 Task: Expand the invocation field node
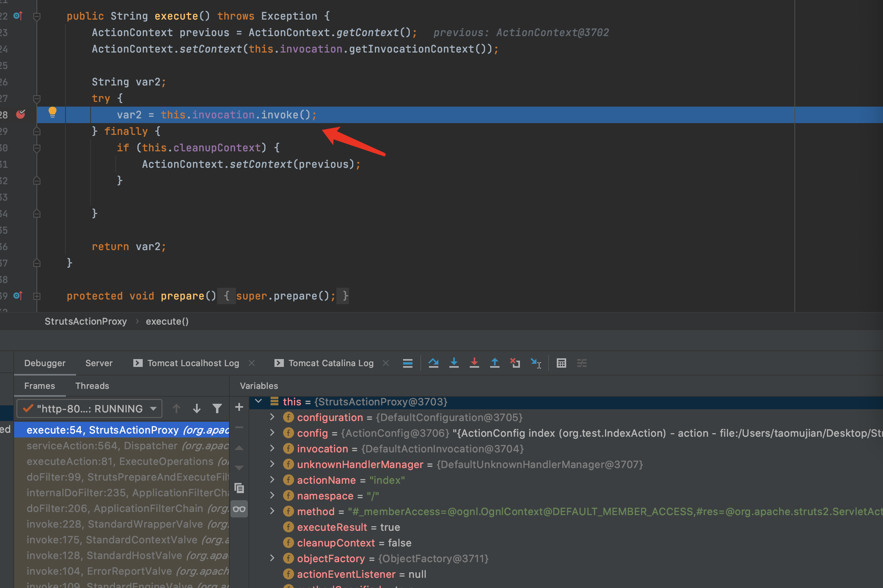pos(273,448)
